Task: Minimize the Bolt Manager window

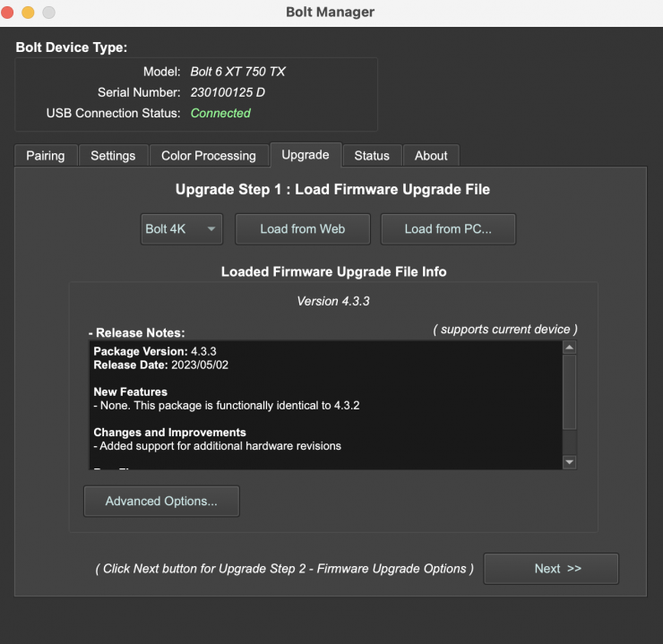Action: click(28, 13)
